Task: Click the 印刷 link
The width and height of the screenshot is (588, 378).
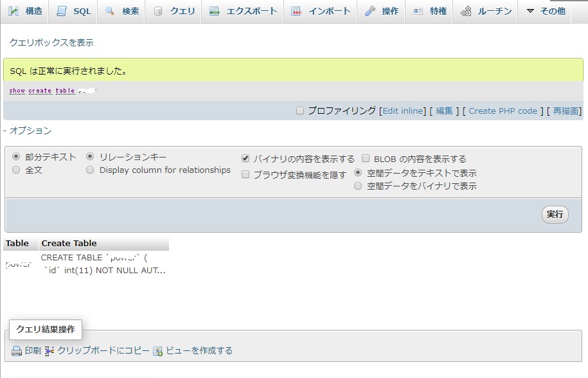Action: pyautogui.click(x=33, y=350)
